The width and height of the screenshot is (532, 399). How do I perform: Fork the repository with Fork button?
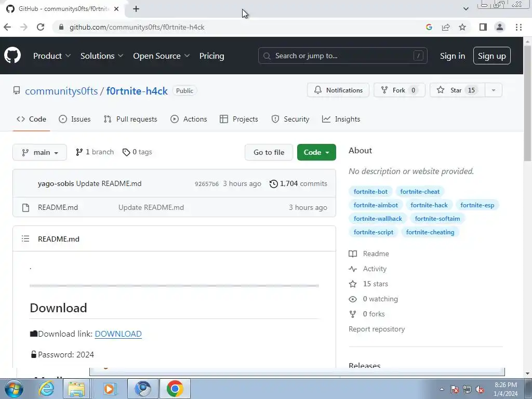(400, 90)
